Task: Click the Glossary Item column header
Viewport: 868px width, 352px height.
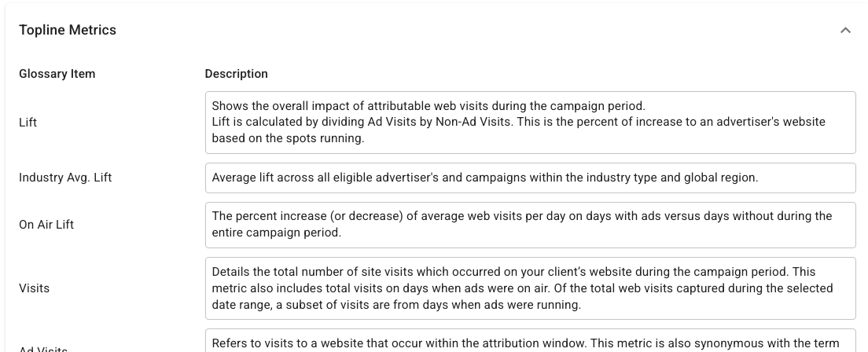Action: [57, 74]
